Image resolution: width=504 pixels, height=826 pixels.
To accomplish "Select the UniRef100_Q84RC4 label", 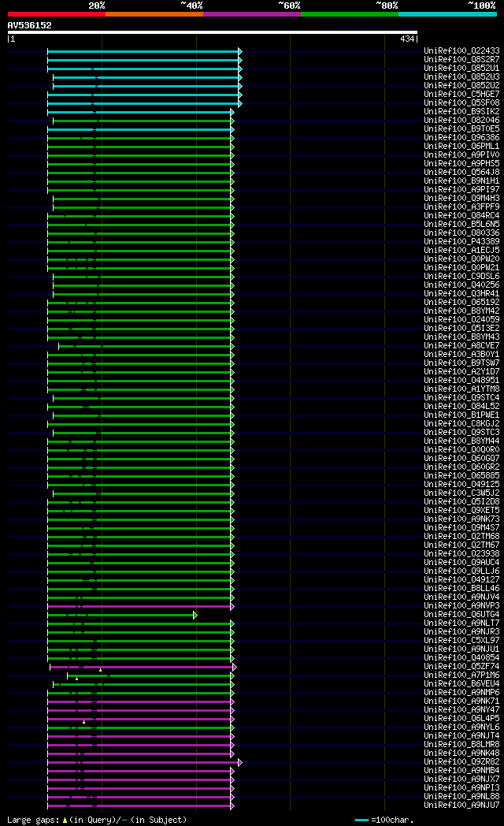I will pyautogui.click(x=461, y=216).
